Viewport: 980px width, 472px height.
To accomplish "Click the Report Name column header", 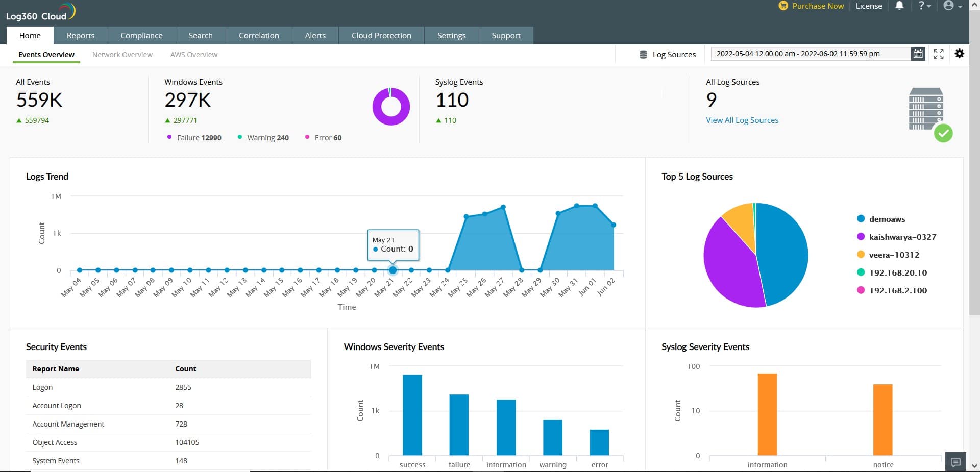I will (x=56, y=369).
